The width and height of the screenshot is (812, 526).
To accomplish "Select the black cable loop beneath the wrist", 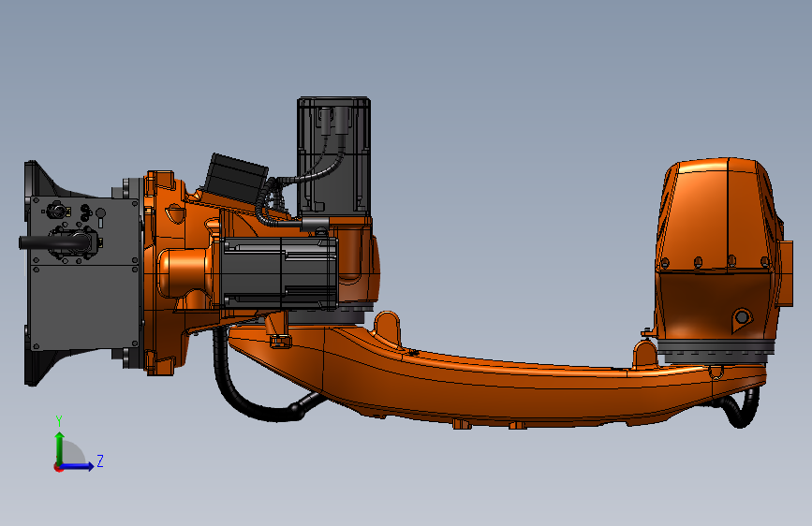I will pos(738,406).
